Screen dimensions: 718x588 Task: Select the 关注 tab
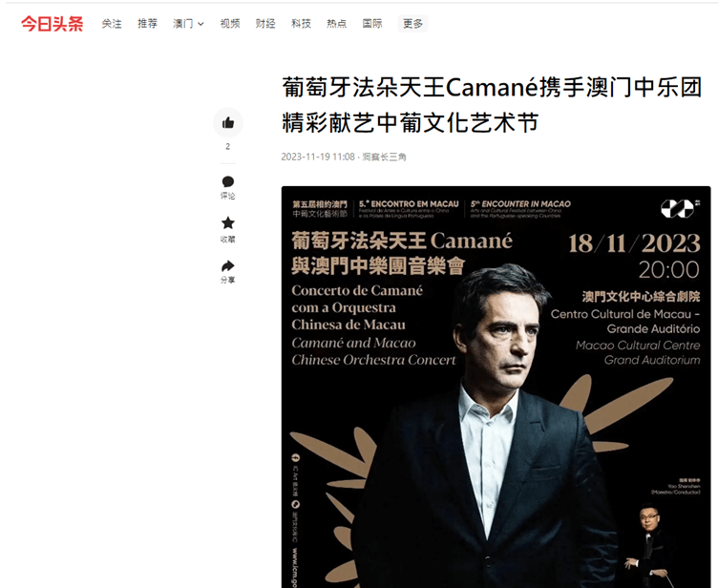[112, 24]
